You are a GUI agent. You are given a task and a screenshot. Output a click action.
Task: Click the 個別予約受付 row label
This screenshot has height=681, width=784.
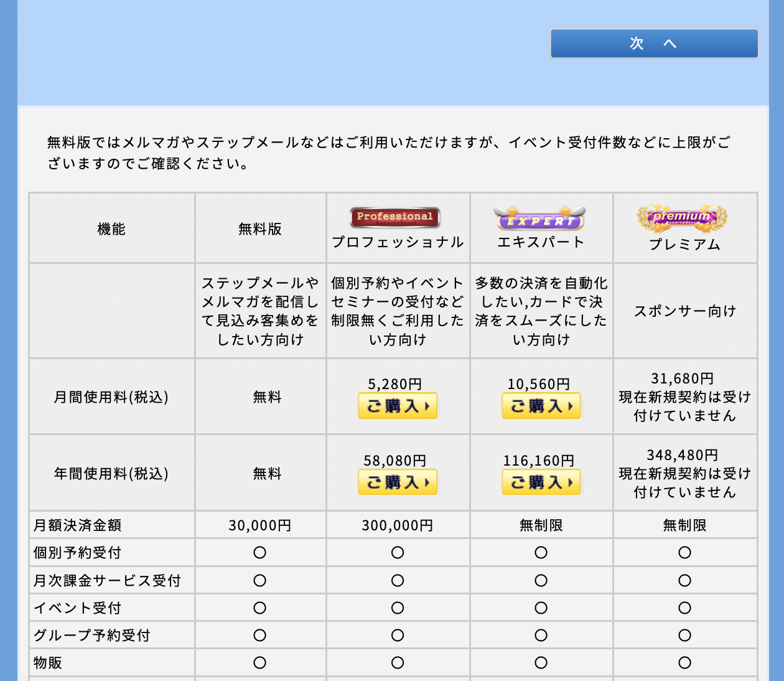coord(77,553)
